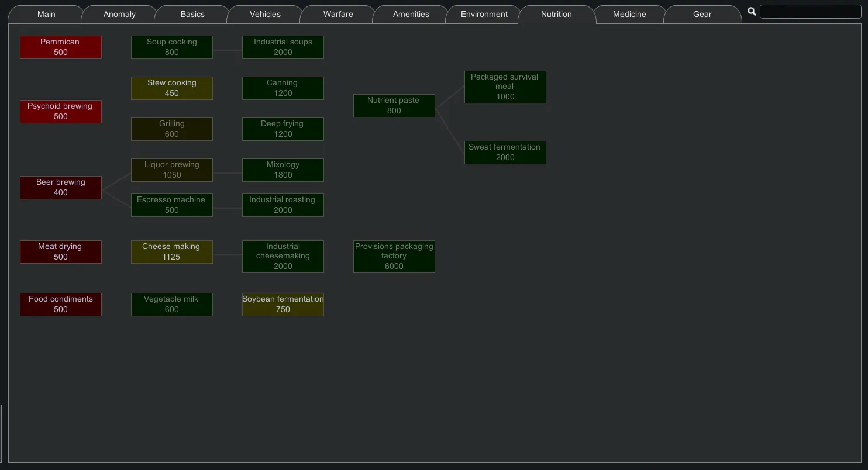Select Soybean fermentation research

click(x=283, y=304)
